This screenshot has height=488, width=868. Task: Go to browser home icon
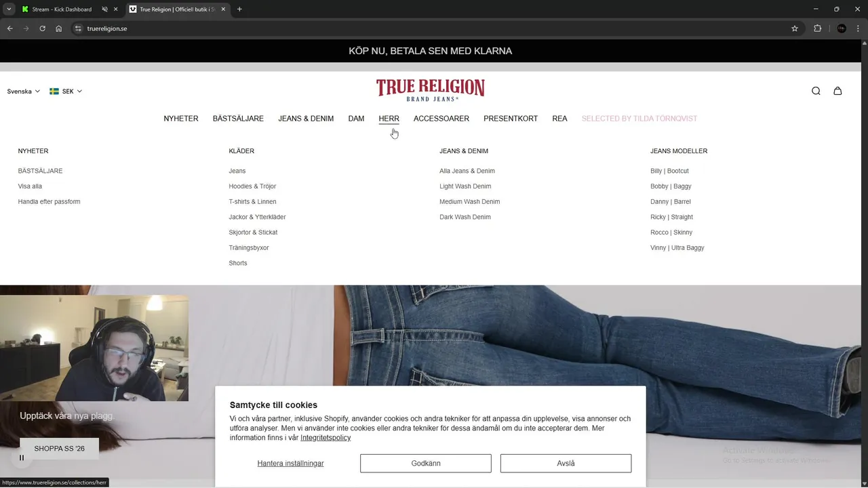pos(59,28)
